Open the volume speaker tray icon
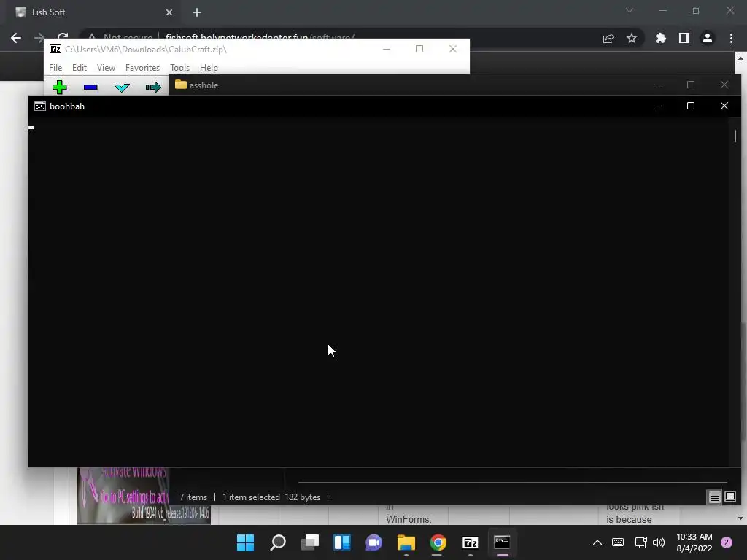747x560 pixels. pos(659,542)
